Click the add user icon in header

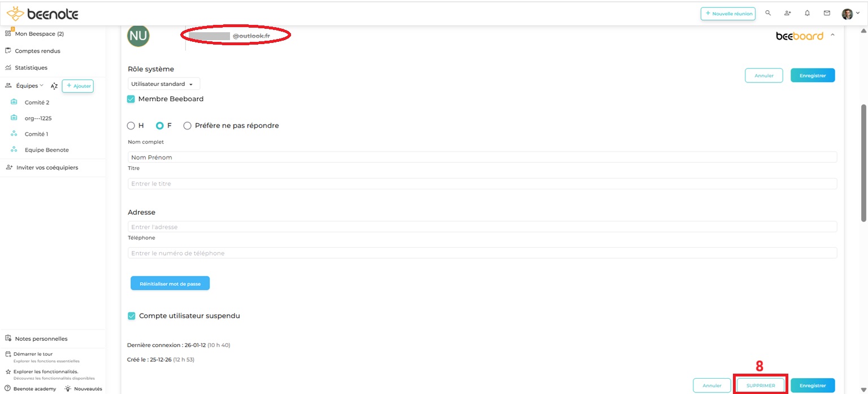coord(787,13)
